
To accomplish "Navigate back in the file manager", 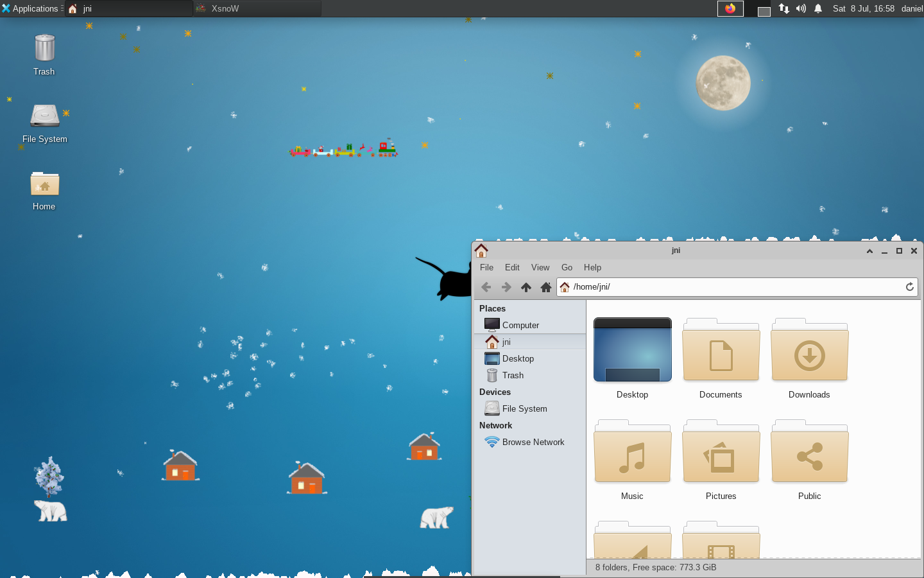I will [x=486, y=287].
